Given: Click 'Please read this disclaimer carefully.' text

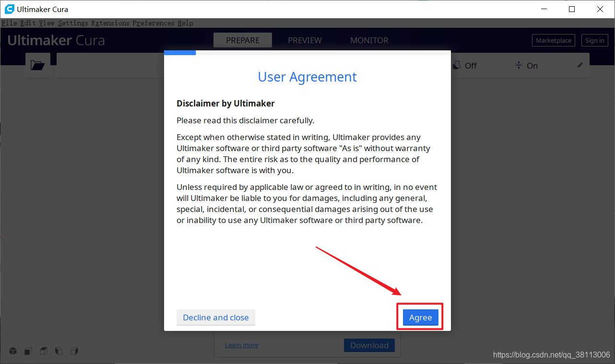Looking at the screenshot, I should pyautogui.click(x=246, y=120).
